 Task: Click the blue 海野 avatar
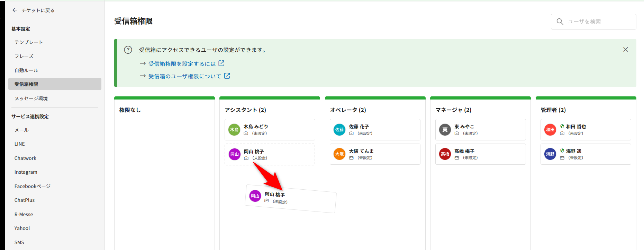(x=550, y=154)
